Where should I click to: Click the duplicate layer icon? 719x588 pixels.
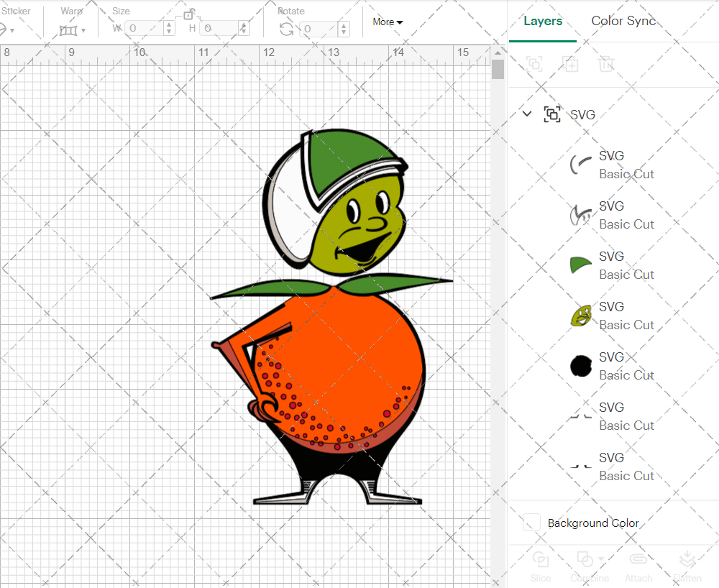pyautogui.click(x=571, y=64)
